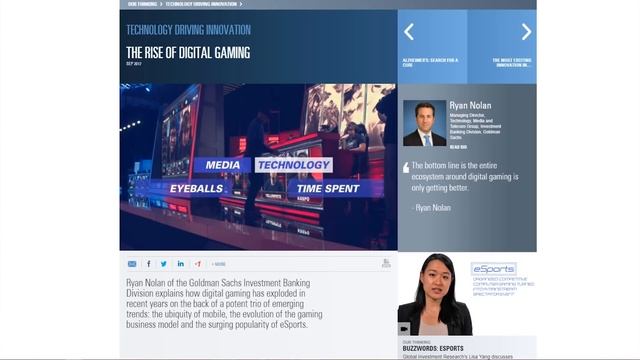Open 'Our Thinking' breadcrumb link
Screen dimensions: 640x360
142,4
